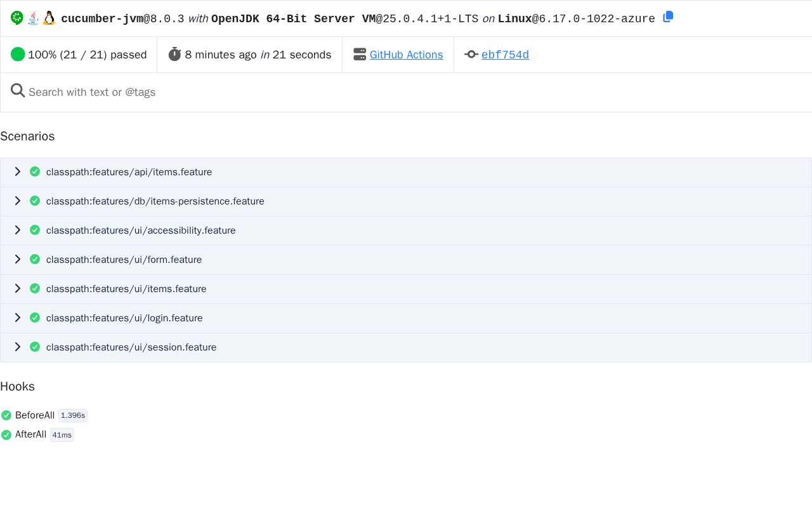Click passed checkmark of ui/items.feature

point(35,288)
